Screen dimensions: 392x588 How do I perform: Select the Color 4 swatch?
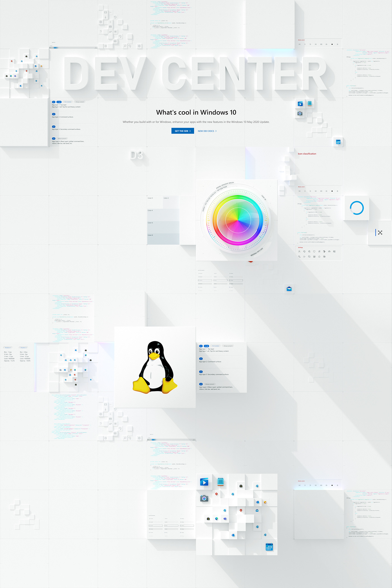tap(163, 215)
